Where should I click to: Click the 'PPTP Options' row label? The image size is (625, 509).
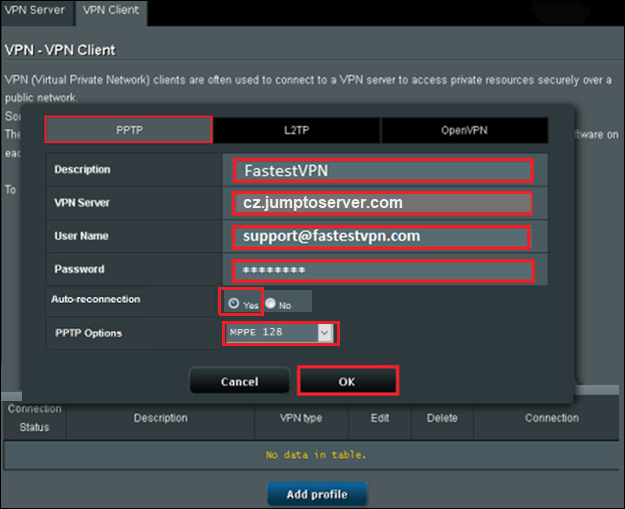88,333
